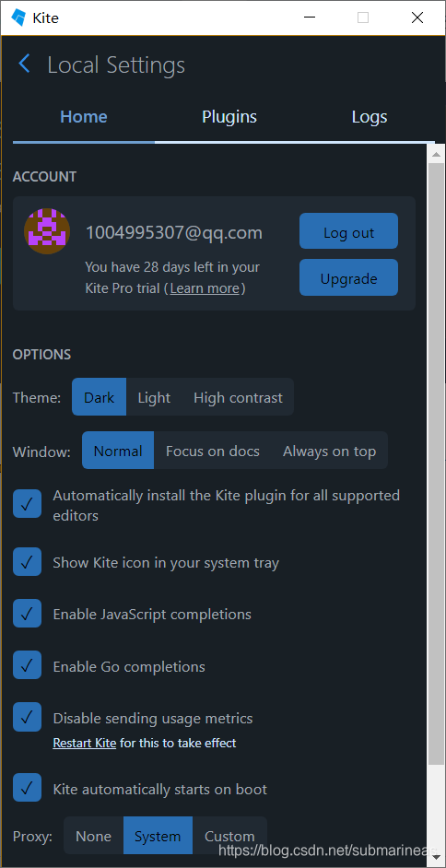Viewport: 446px width, 868px height.
Task: Click the Log out button
Action: [x=348, y=231]
